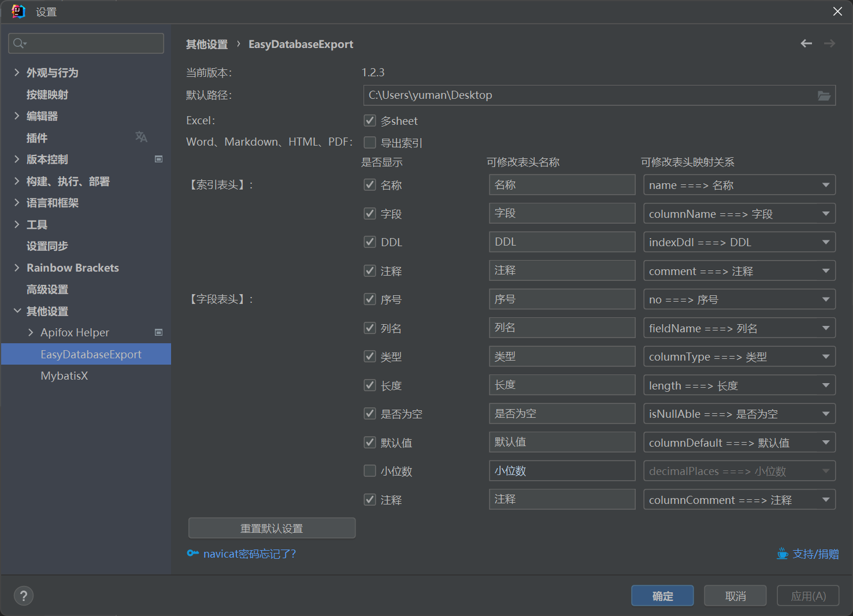Open help via the question mark icon
The image size is (853, 616).
24,595
